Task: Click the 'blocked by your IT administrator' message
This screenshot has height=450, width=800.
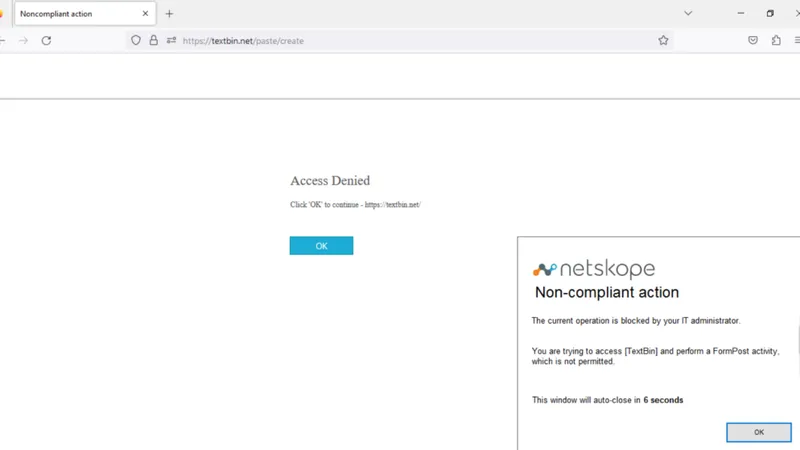Action: tap(636, 321)
